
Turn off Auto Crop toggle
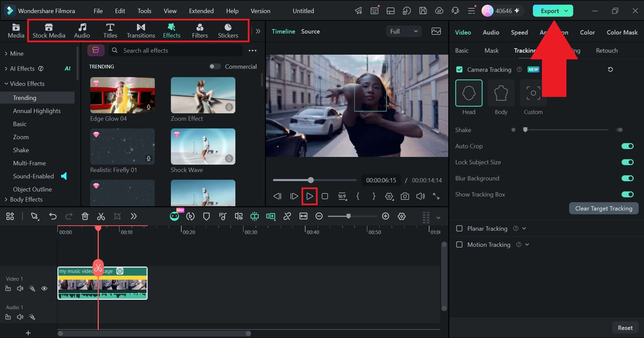point(627,146)
